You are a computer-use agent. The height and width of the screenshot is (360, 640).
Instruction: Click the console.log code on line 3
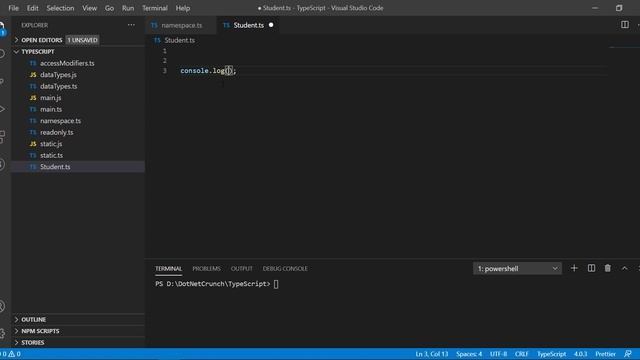[208, 71]
